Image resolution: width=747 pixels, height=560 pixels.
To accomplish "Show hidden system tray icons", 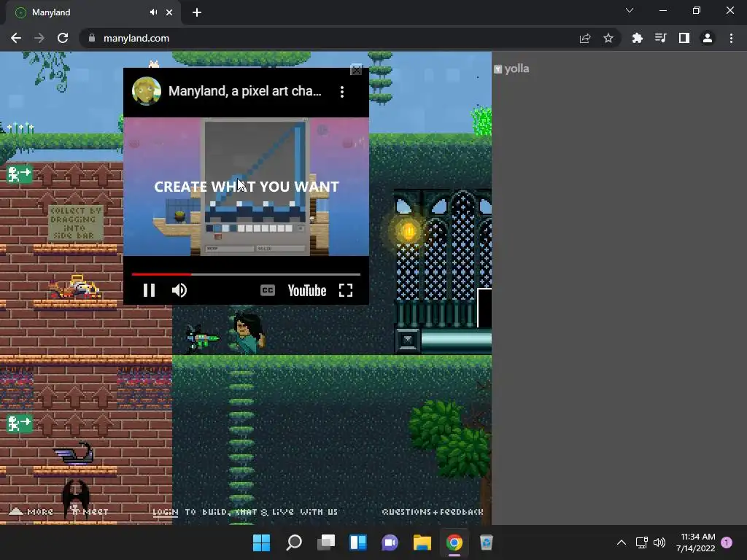I will point(622,542).
